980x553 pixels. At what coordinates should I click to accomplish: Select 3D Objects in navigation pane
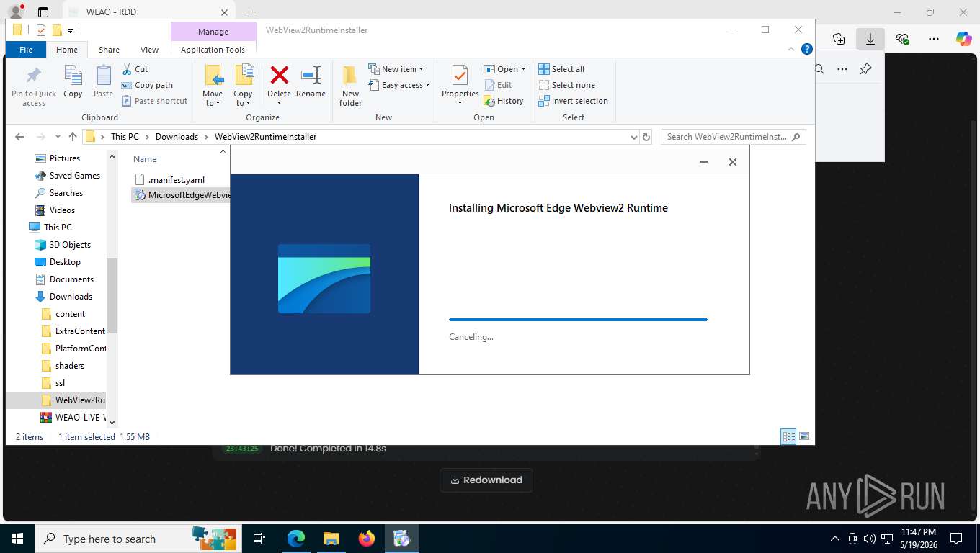(70, 245)
